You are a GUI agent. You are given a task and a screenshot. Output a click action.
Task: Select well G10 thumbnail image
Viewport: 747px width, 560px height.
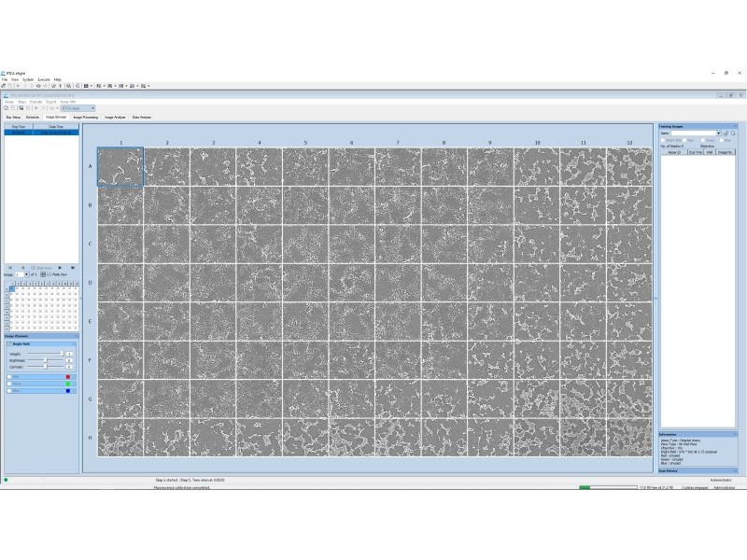[536, 399]
